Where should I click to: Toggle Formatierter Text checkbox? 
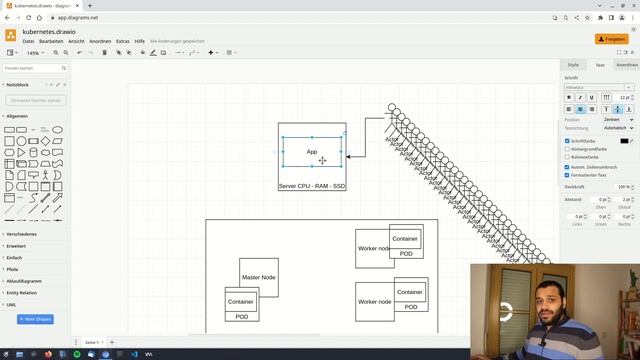[x=567, y=175]
